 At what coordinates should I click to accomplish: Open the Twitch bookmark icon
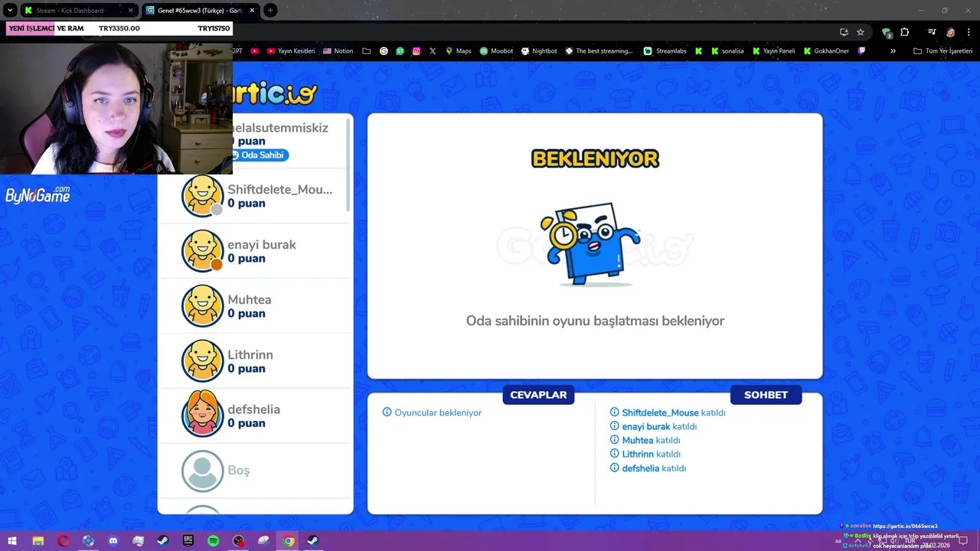[x=862, y=51]
